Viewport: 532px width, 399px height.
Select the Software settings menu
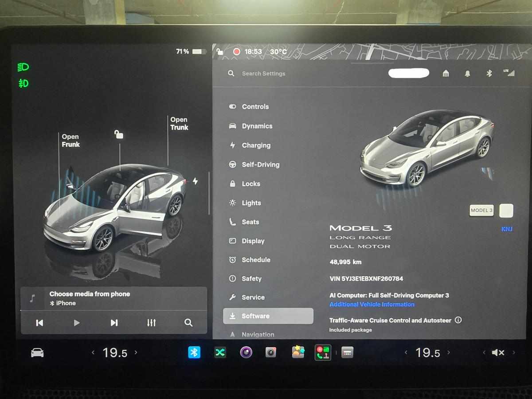click(268, 316)
